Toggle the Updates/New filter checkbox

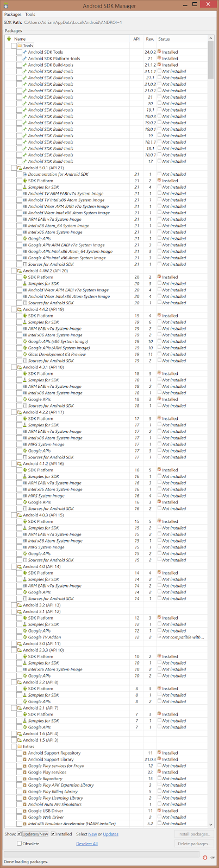pos(20,834)
